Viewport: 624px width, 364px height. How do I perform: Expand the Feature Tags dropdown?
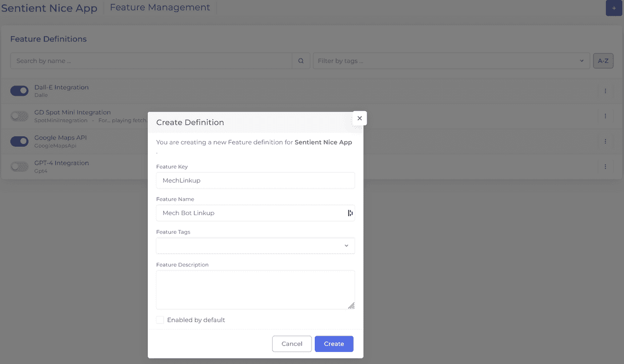click(255, 246)
